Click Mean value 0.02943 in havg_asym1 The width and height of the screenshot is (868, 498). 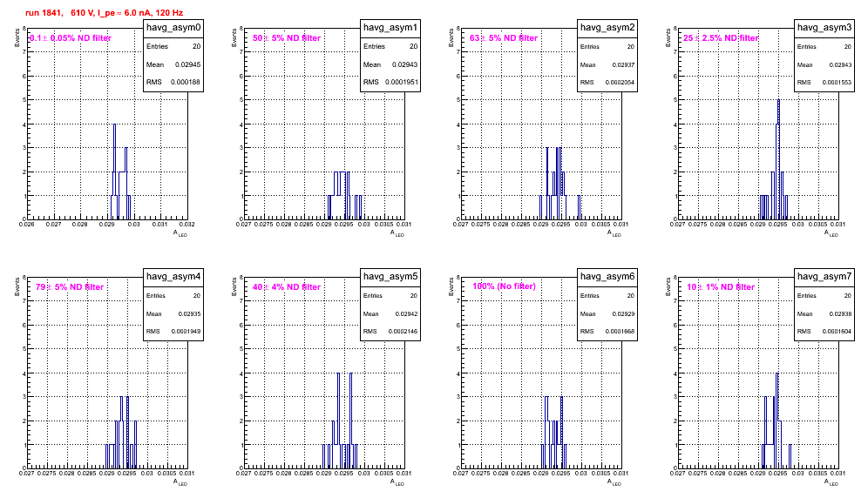(x=404, y=64)
